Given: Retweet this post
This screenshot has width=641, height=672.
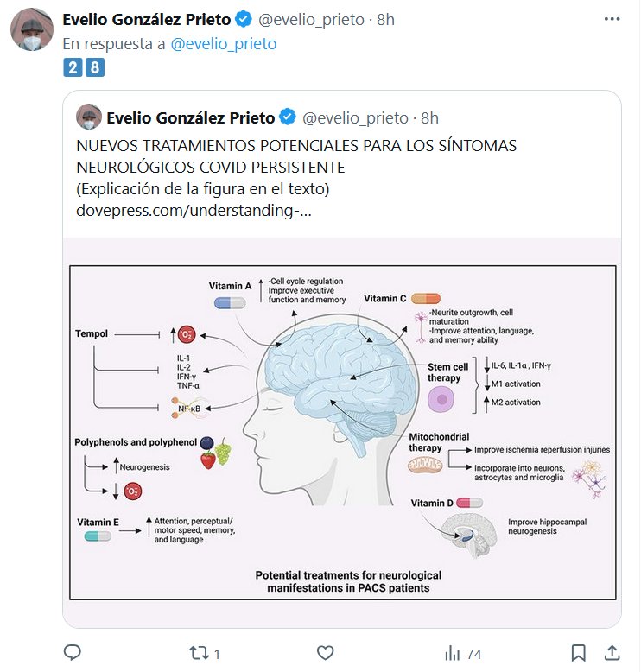Looking at the screenshot, I should (x=200, y=652).
